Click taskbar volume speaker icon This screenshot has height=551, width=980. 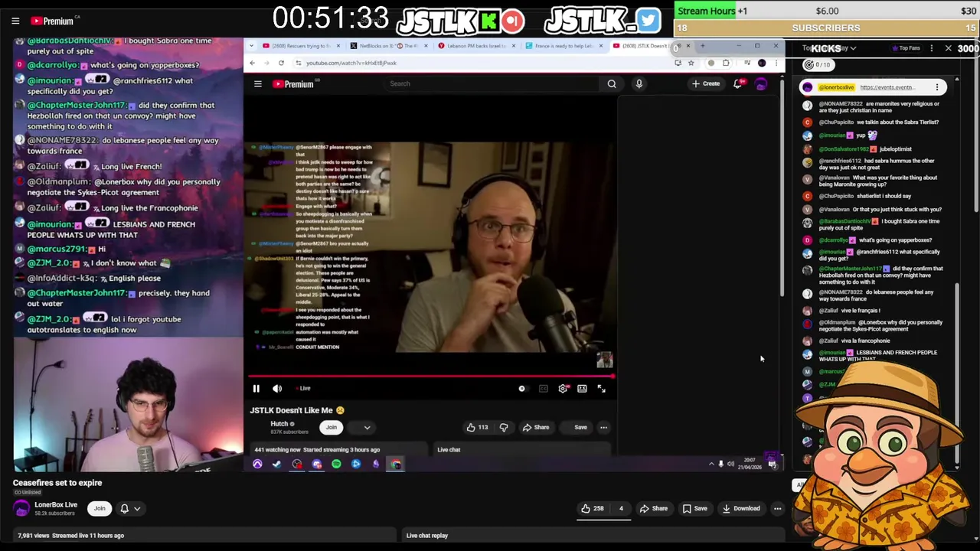point(730,464)
